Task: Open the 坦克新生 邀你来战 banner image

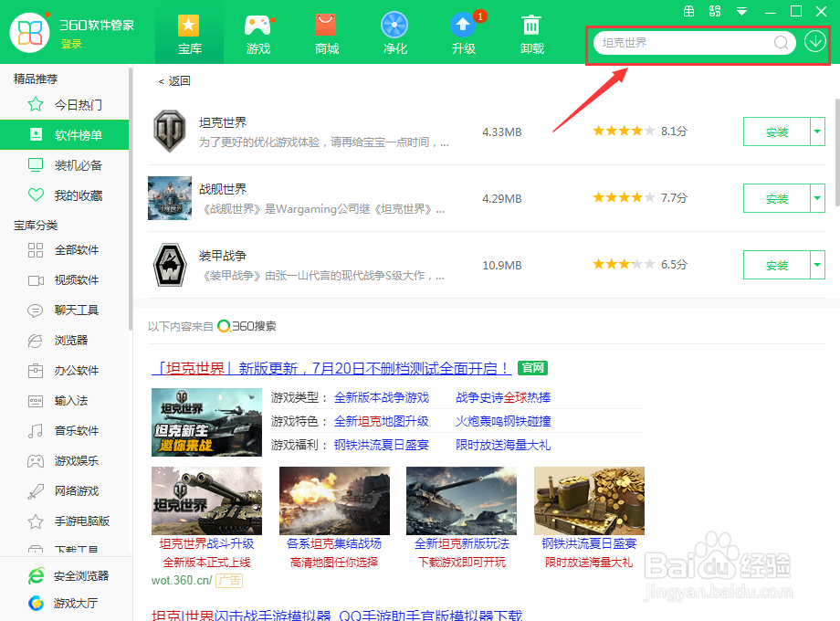Action: point(206,422)
